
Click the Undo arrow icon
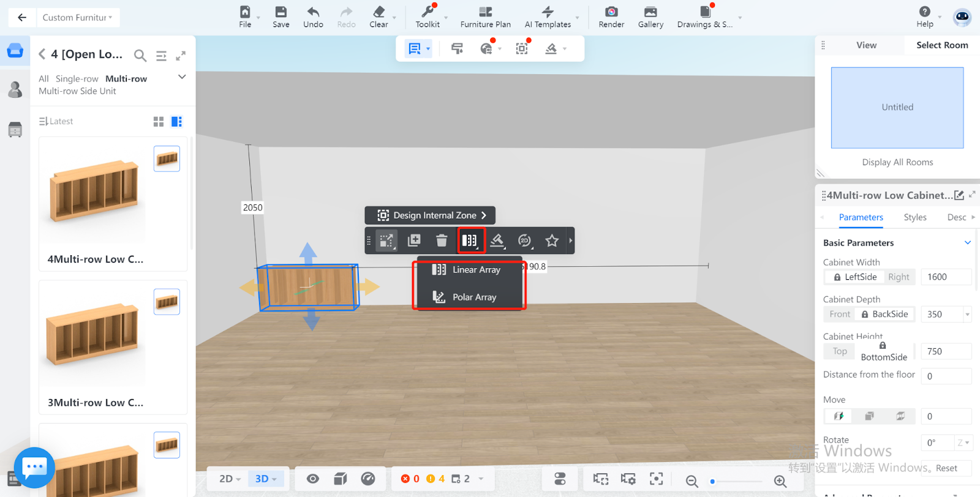tap(313, 12)
